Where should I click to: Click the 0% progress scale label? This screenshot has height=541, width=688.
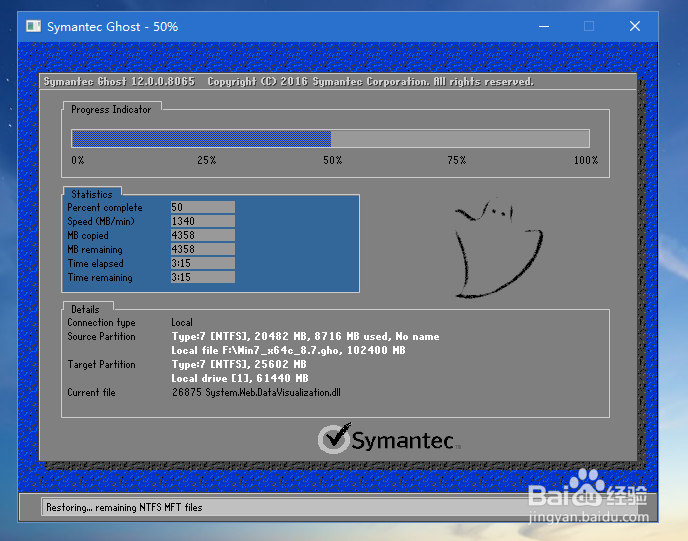click(78, 160)
